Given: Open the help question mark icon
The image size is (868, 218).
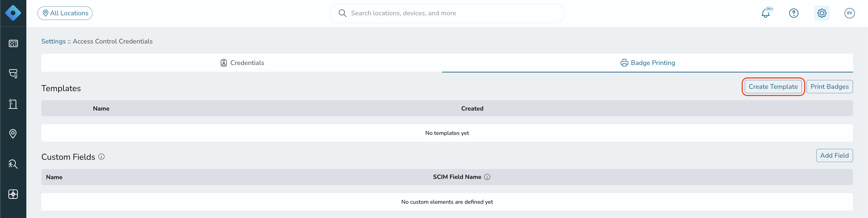Looking at the screenshot, I should point(794,13).
